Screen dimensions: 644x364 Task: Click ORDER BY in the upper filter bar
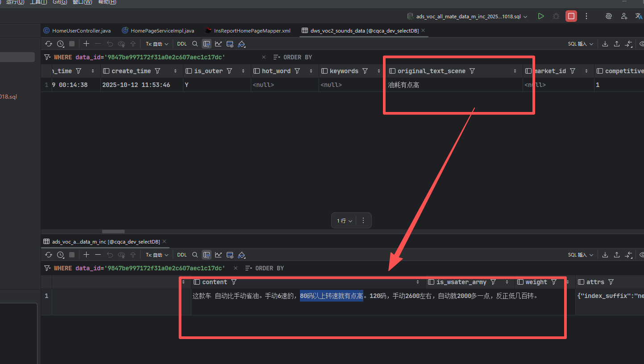click(297, 58)
